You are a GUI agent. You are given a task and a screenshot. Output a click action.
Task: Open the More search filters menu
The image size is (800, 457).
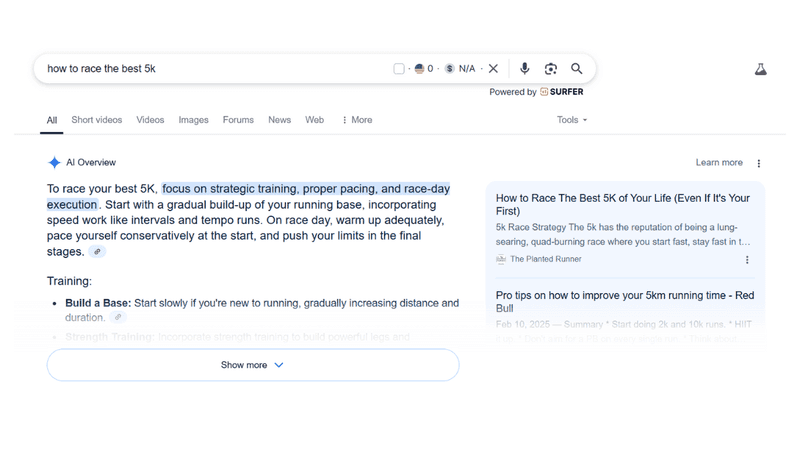(x=357, y=120)
